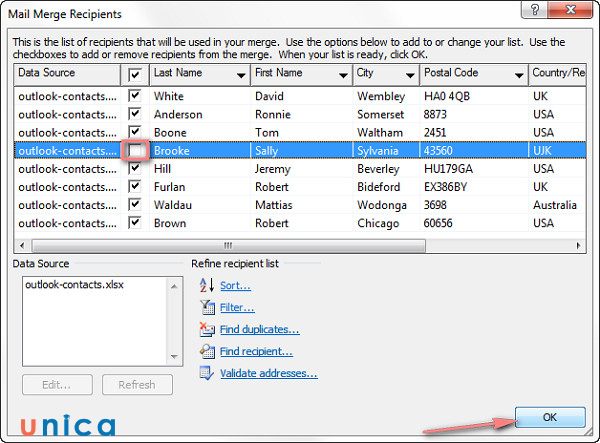Uncheck the Boone recipient checkbox
This screenshot has width=600, height=443.
point(135,132)
